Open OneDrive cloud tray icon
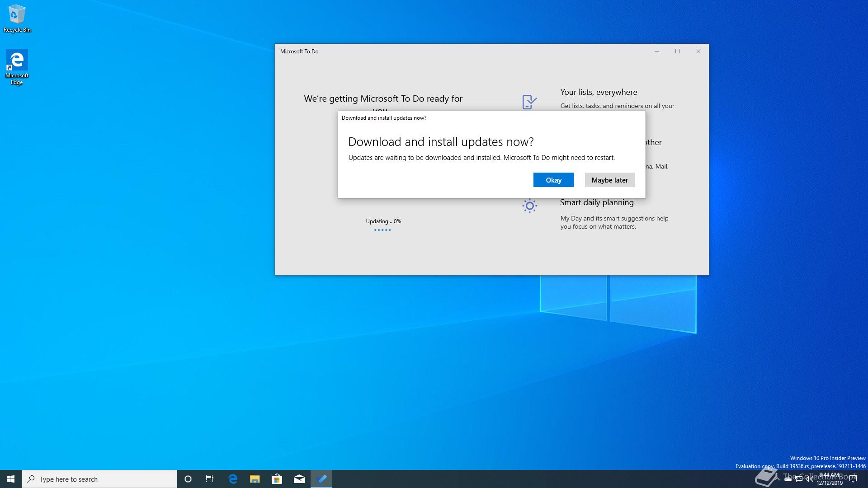This screenshot has width=868, height=488. pos(788,479)
